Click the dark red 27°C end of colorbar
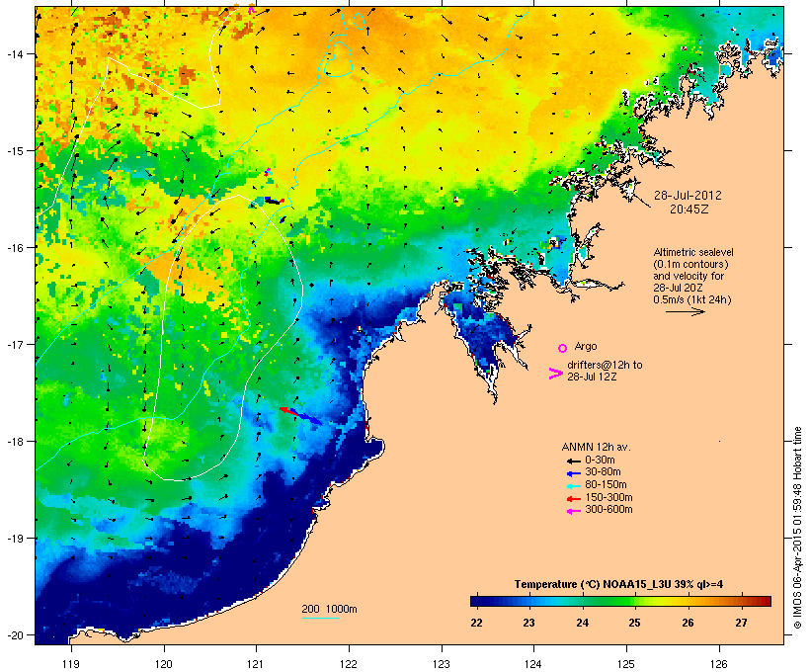 [x=766, y=601]
